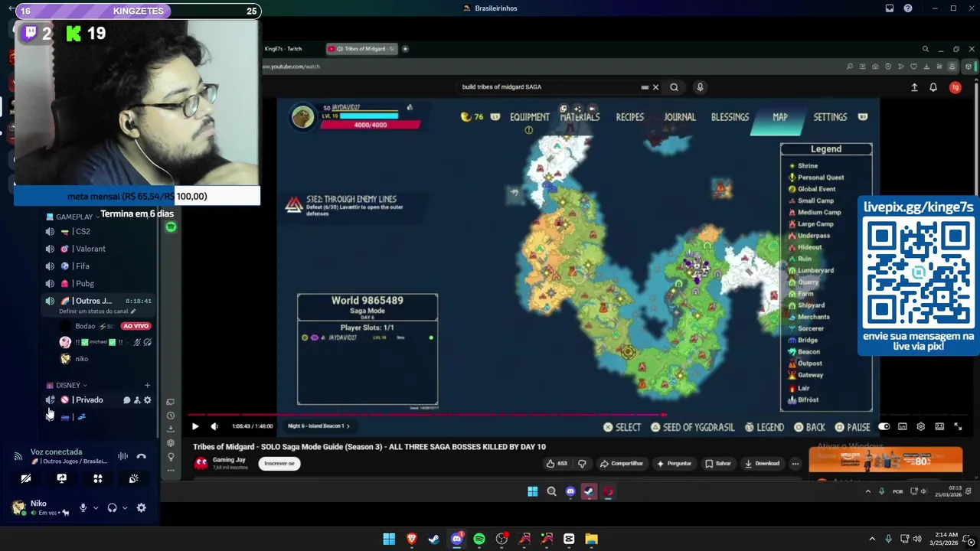Edit Privado channel settings gear

click(x=147, y=400)
